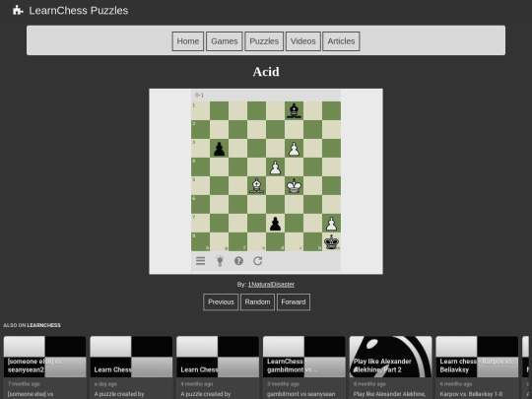Open the Puzzles menu item
Image resolution: width=532 pixels, height=399 pixels.
tap(264, 41)
